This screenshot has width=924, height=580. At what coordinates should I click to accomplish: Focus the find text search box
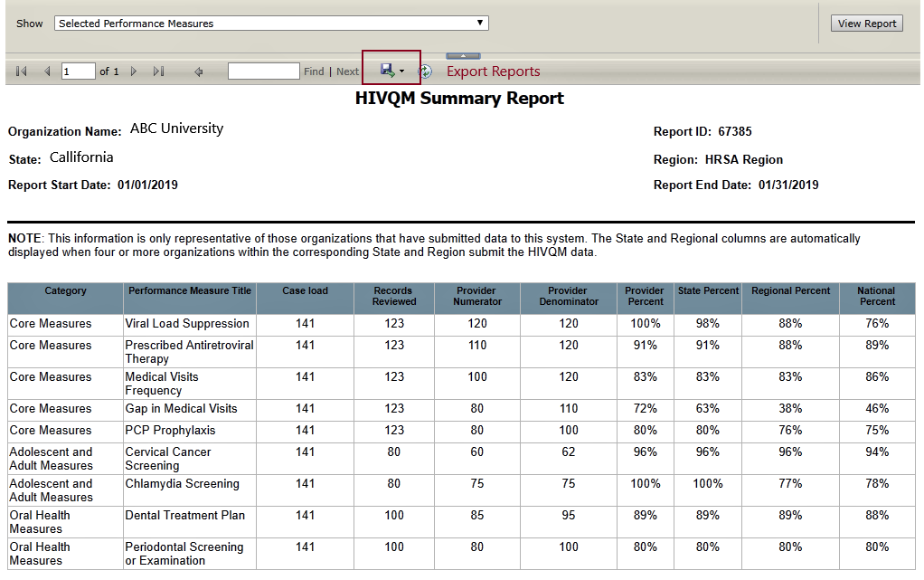[263, 71]
